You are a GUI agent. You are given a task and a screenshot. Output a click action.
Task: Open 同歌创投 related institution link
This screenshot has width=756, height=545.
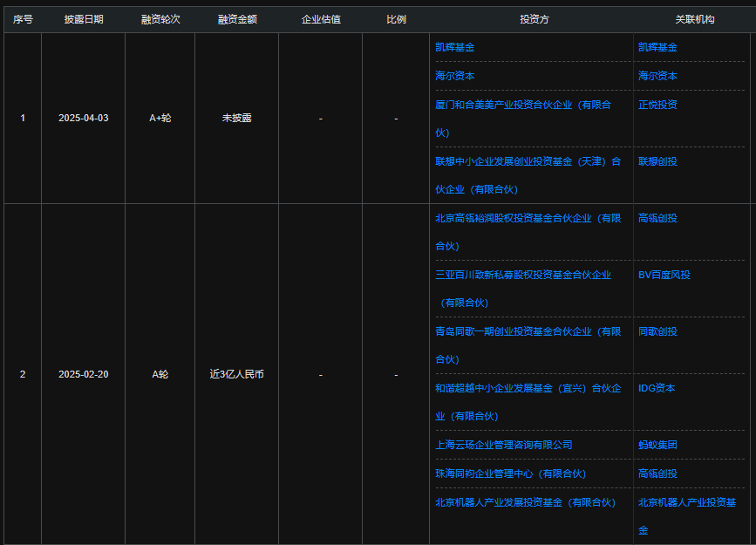point(657,331)
